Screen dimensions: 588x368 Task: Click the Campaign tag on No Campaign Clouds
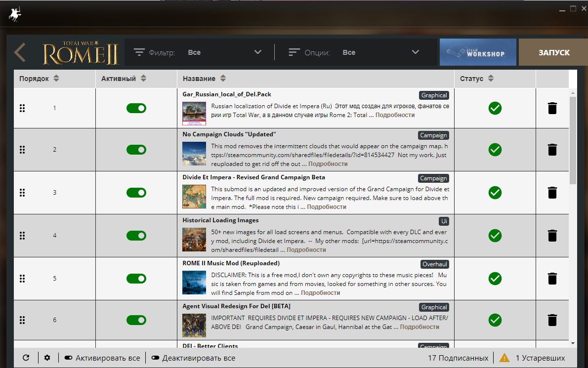(x=433, y=135)
